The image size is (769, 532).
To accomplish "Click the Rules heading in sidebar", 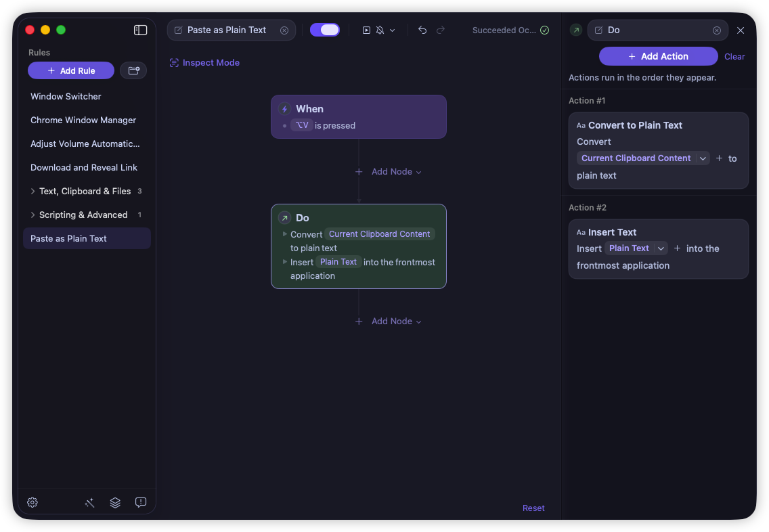I will 39,53.
